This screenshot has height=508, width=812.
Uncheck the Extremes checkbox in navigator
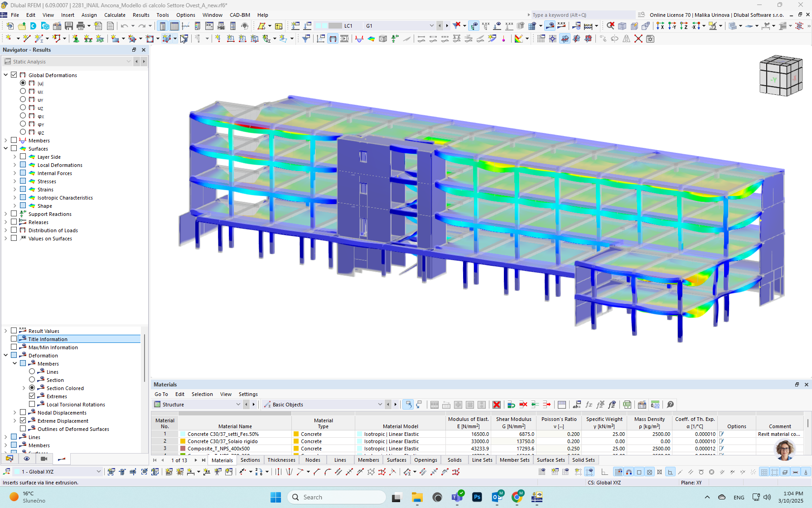[x=32, y=396]
